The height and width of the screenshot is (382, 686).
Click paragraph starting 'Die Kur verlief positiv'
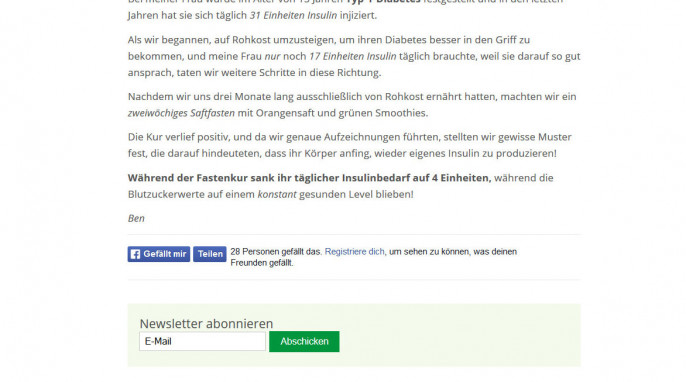pos(350,145)
